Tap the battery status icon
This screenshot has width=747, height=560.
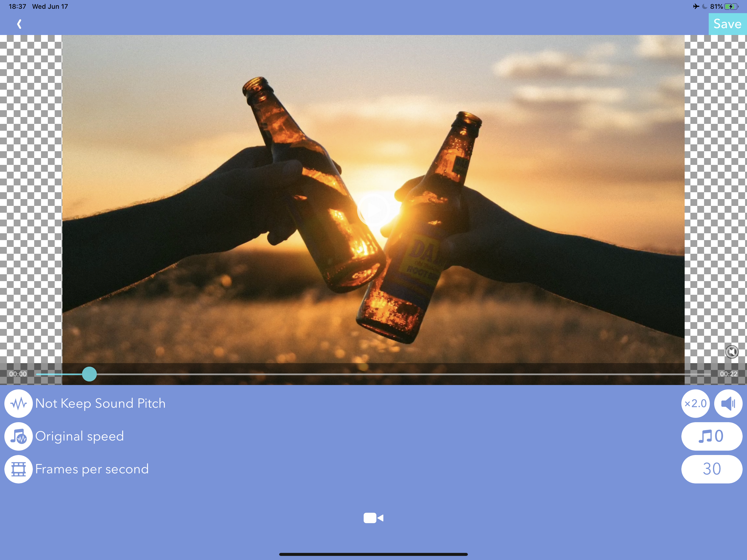pyautogui.click(x=731, y=6)
